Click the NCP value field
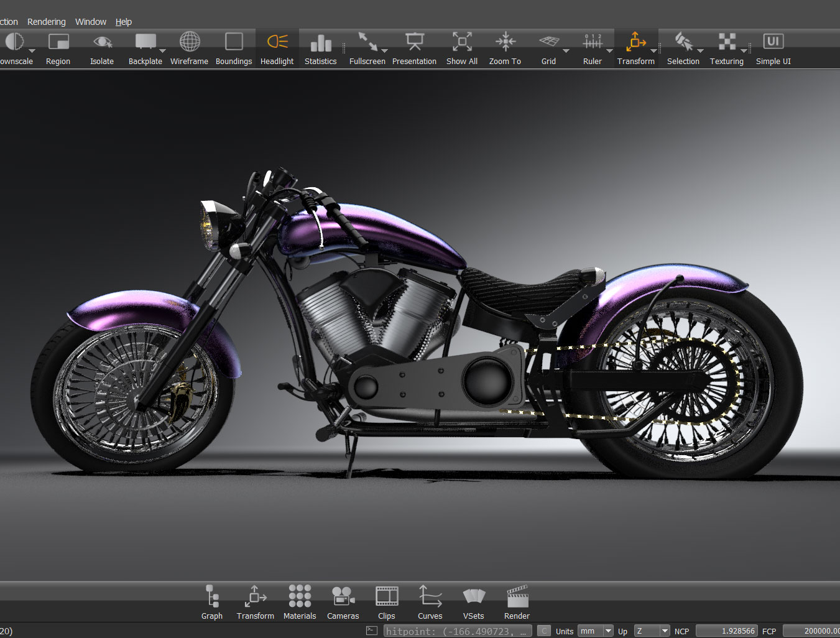 point(726,631)
